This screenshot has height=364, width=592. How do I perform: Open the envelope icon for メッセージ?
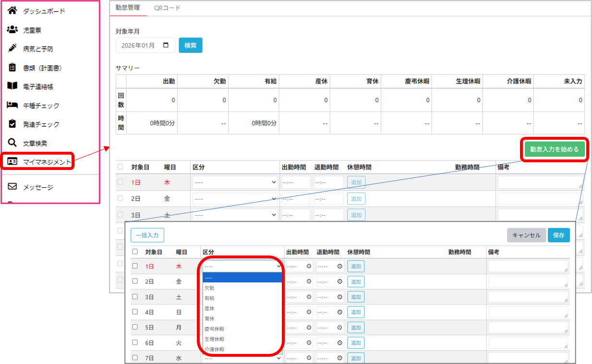coord(12,187)
